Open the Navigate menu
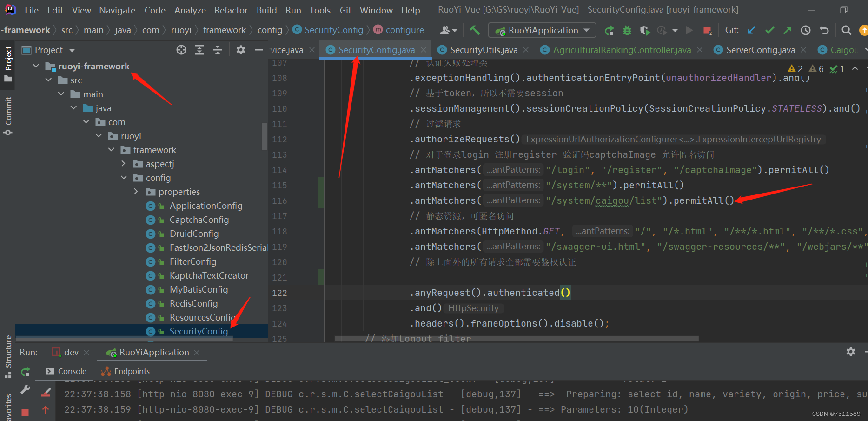This screenshot has height=421, width=868. pos(117,10)
